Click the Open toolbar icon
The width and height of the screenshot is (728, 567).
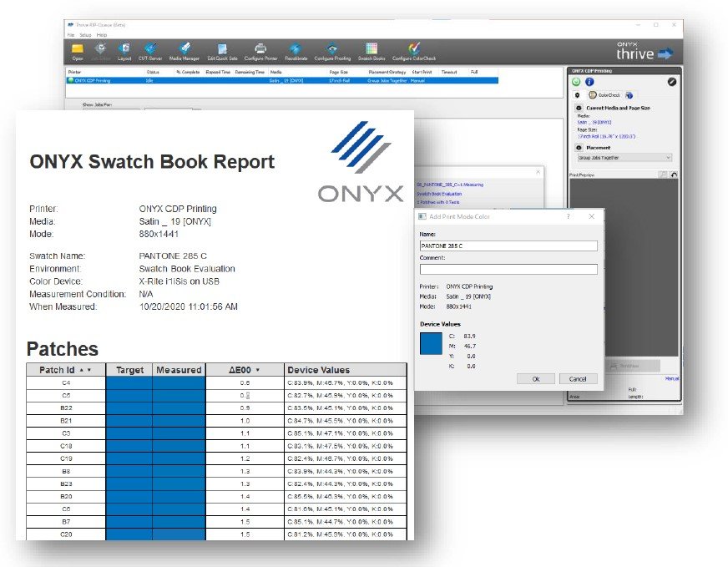click(78, 51)
